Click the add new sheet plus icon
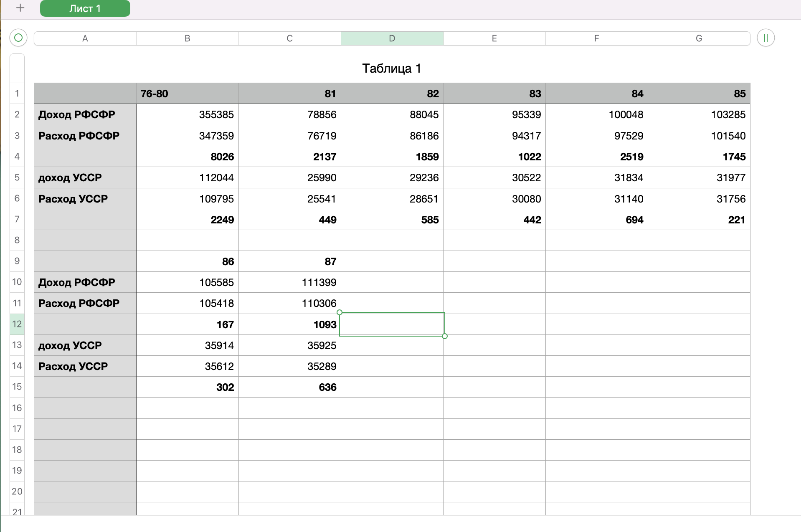The image size is (801, 532). [20, 8]
